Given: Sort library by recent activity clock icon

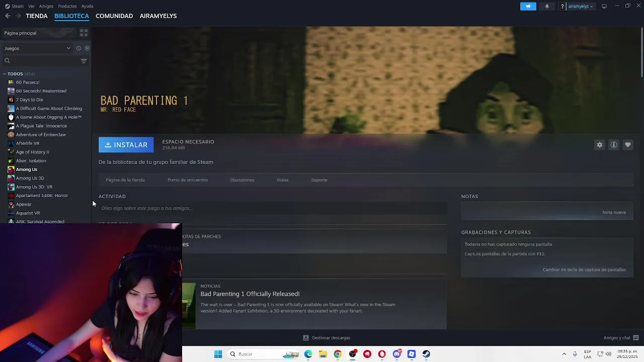Looking at the screenshot, I should click(x=78, y=48).
